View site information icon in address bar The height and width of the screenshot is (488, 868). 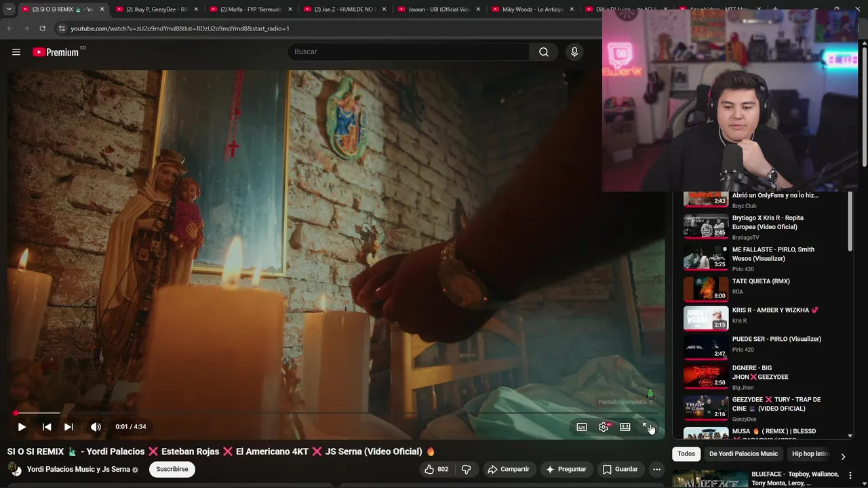[x=62, y=28]
